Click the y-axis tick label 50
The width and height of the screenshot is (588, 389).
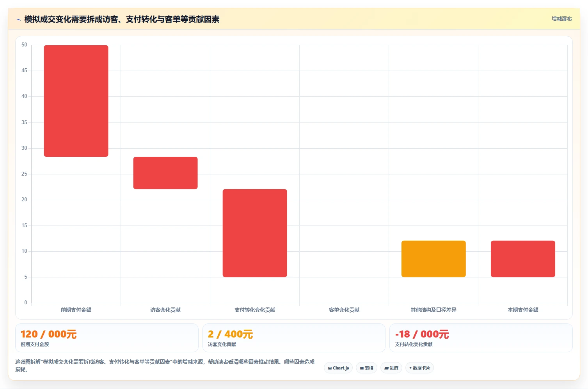point(24,45)
